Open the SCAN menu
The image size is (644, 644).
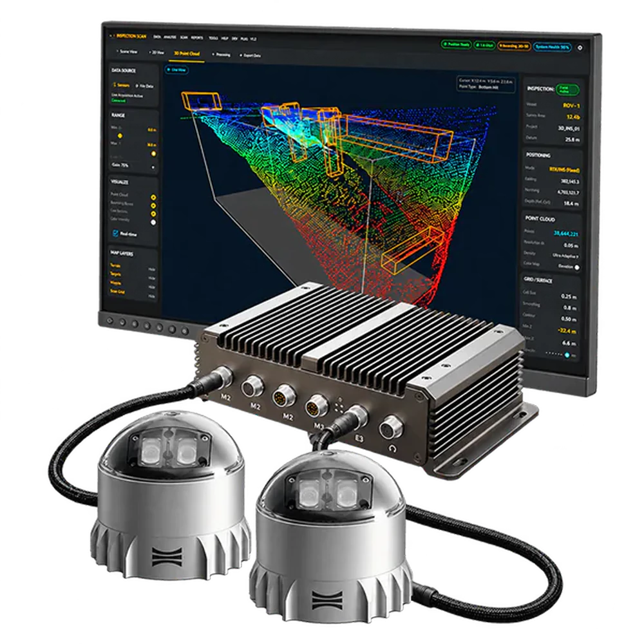184,38
